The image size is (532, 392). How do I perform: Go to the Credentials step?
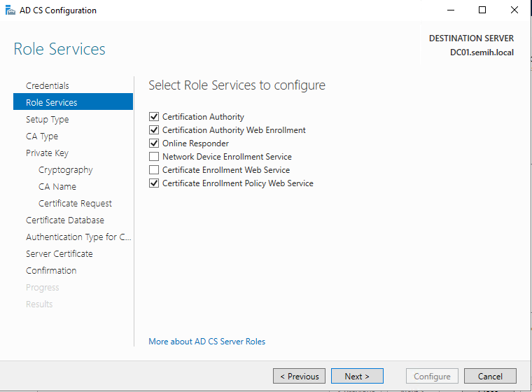48,85
